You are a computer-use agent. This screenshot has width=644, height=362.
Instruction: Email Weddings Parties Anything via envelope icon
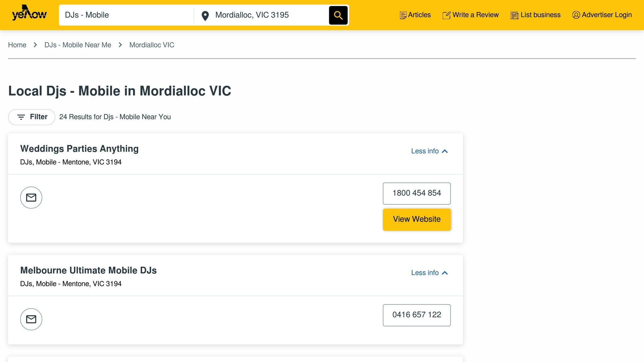tap(31, 198)
